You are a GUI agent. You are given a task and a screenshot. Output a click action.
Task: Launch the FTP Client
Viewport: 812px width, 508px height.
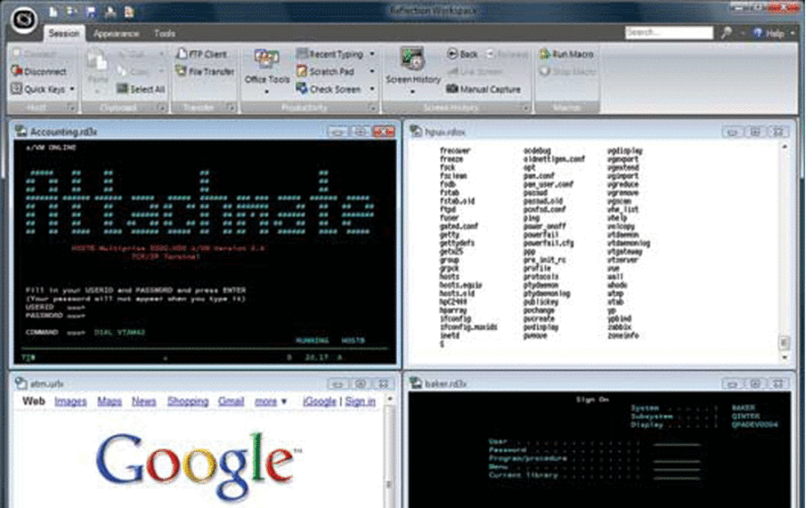coord(201,53)
